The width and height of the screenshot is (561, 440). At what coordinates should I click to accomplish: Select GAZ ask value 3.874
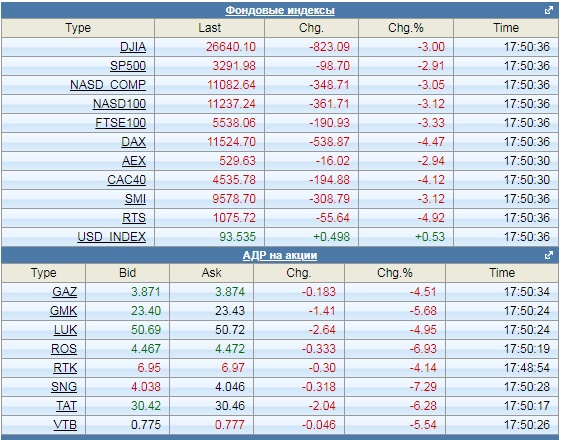point(230,292)
